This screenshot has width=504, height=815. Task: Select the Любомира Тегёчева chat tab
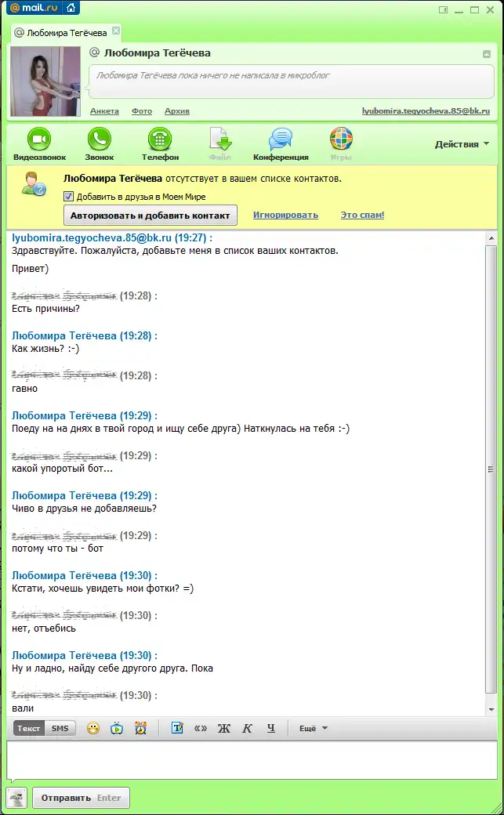pos(66,33)
